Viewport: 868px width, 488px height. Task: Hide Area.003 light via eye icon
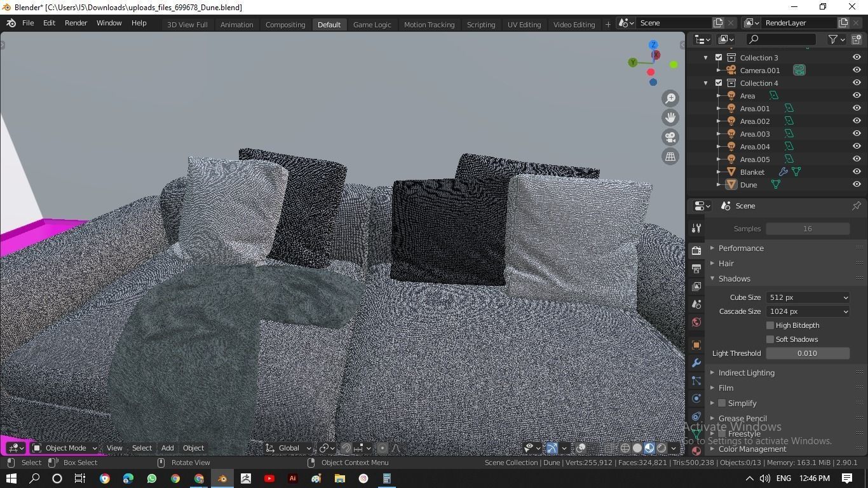[x=857, y=133]
